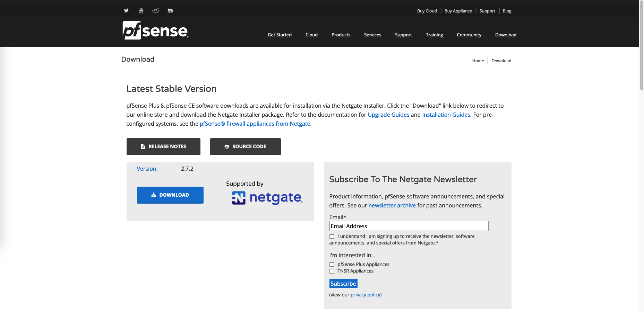Expand the Products nav menu

[x=341, y=35]
